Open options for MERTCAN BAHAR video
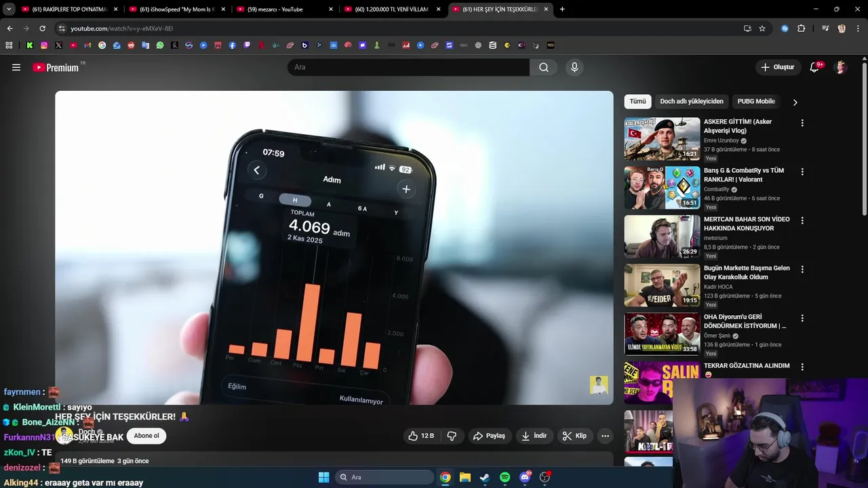The height and width of the screenshot is (488, 868). (x=802, y=221)
